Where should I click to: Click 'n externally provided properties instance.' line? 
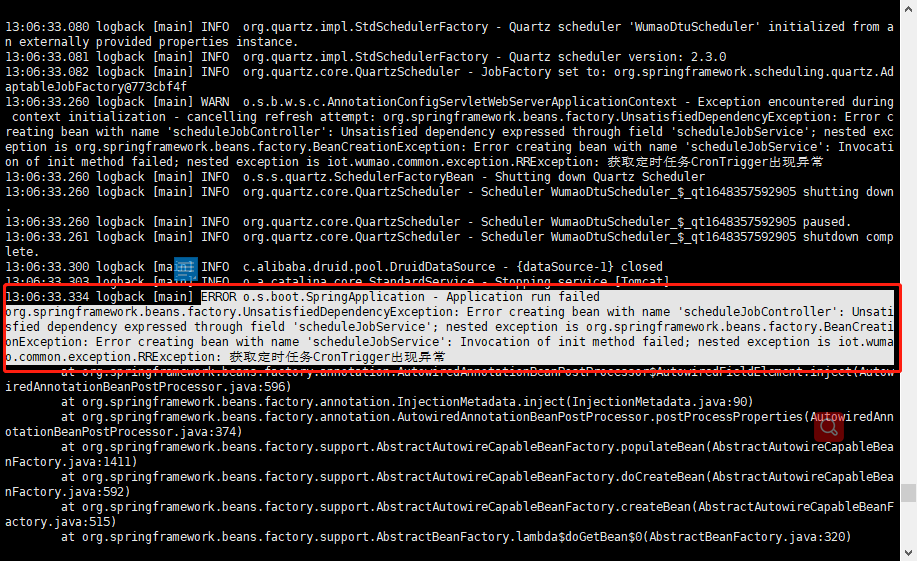pos(152,42)
